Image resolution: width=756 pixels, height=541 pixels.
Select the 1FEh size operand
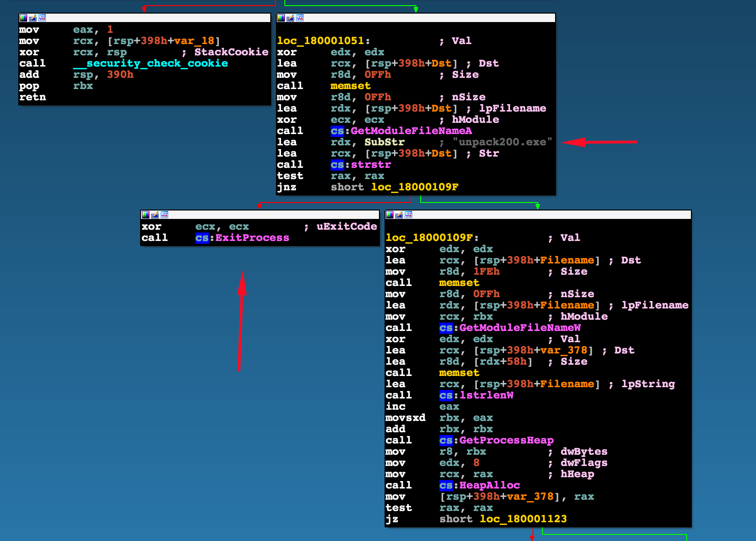(x=487, y=271)
